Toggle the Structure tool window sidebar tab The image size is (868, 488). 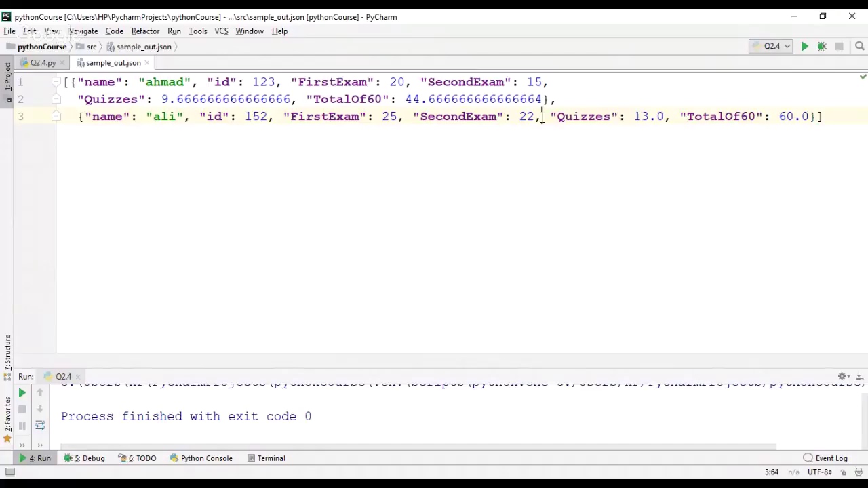click(7, 357)
